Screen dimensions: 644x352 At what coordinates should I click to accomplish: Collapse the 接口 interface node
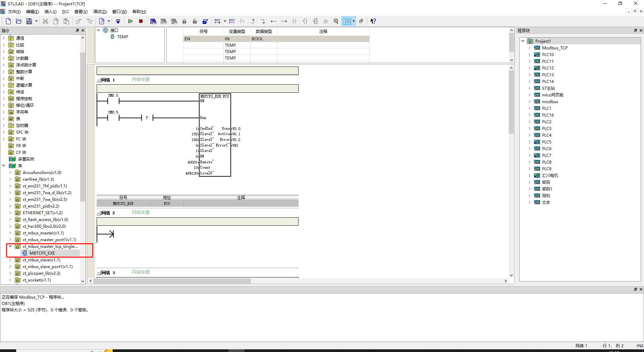99,30
